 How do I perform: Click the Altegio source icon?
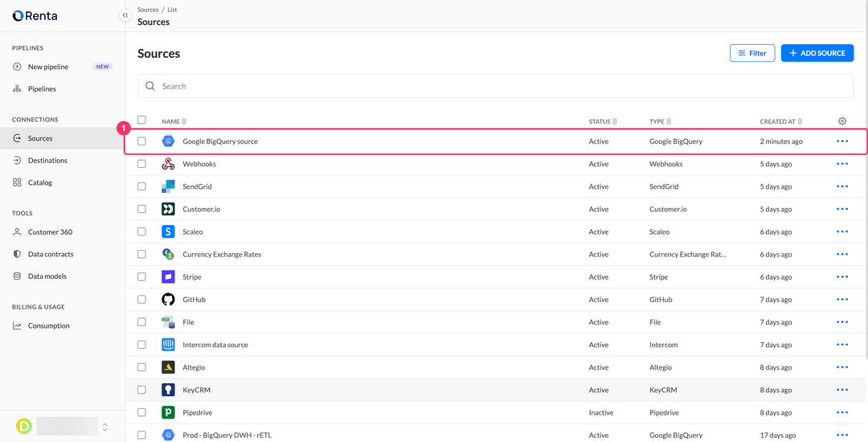click(168, 367)
